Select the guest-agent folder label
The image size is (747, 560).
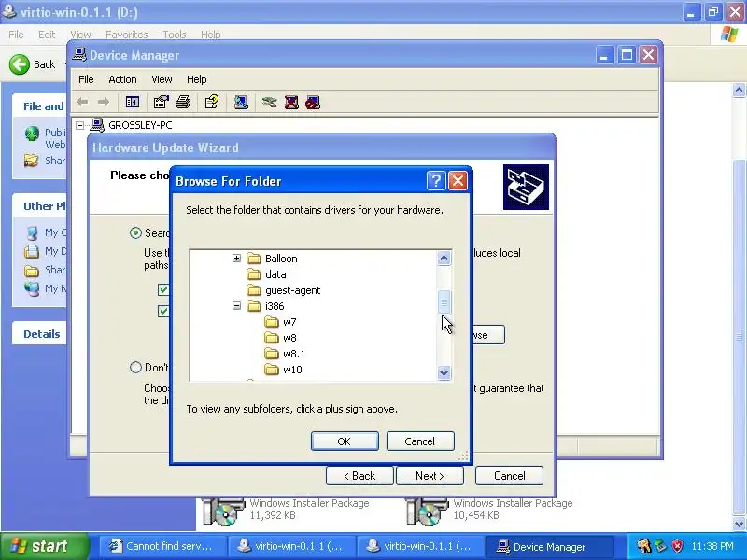pos(292,290)
